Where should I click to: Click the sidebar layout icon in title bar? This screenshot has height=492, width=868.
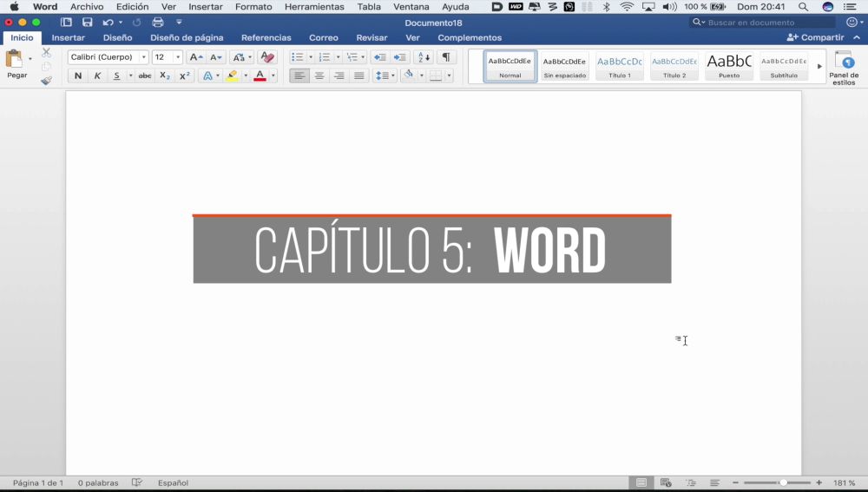[x=67, y=23]
